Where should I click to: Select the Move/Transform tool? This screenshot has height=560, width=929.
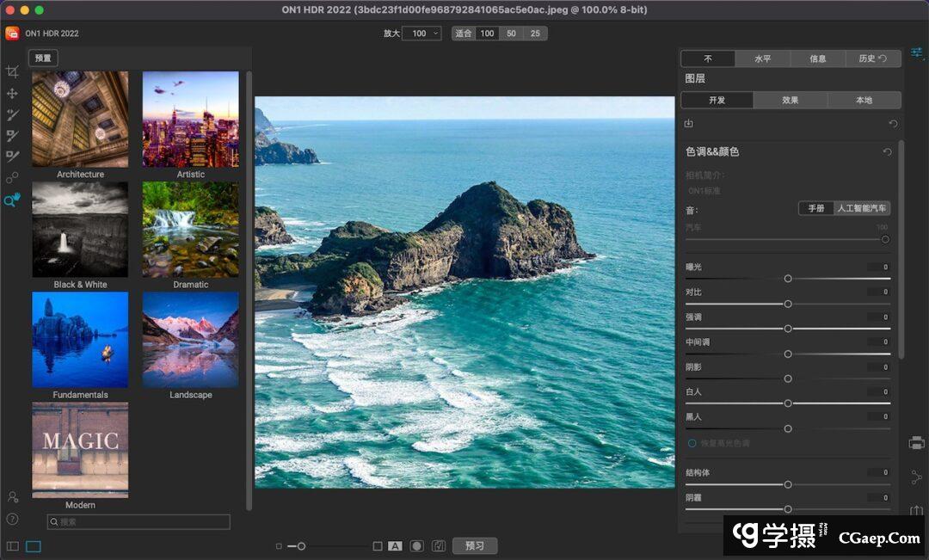(12, 93)
